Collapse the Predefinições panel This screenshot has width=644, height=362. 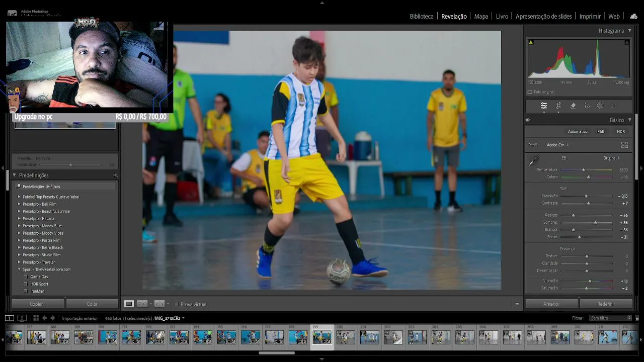coord(14,175)
